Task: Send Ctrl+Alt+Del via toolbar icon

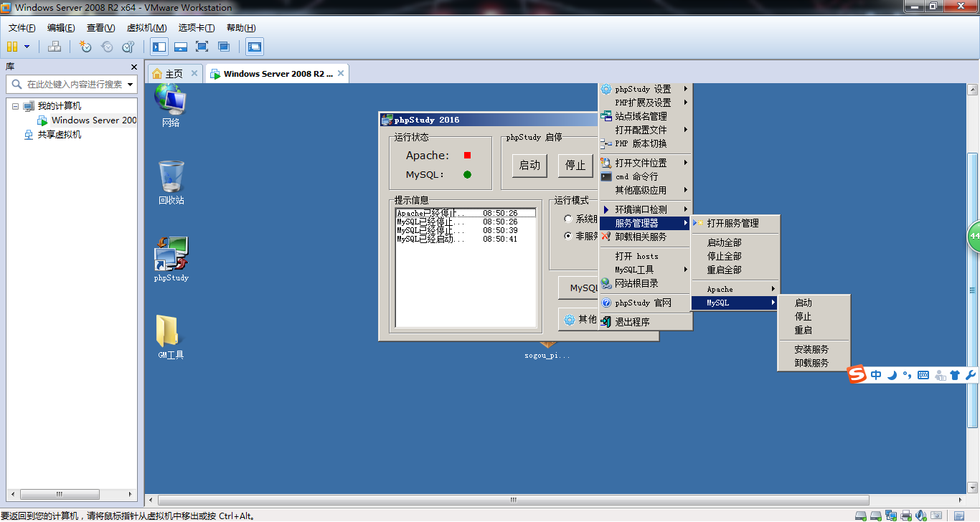Action: (x=55, y=47)
